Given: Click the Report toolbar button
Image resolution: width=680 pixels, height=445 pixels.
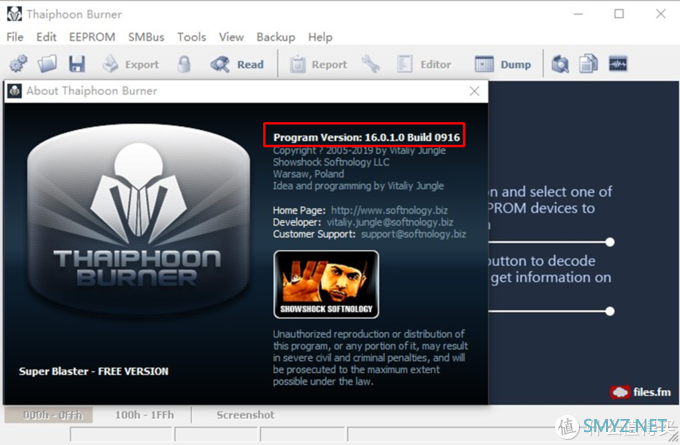Looking at the screenshot, I should tap(318, 65).
